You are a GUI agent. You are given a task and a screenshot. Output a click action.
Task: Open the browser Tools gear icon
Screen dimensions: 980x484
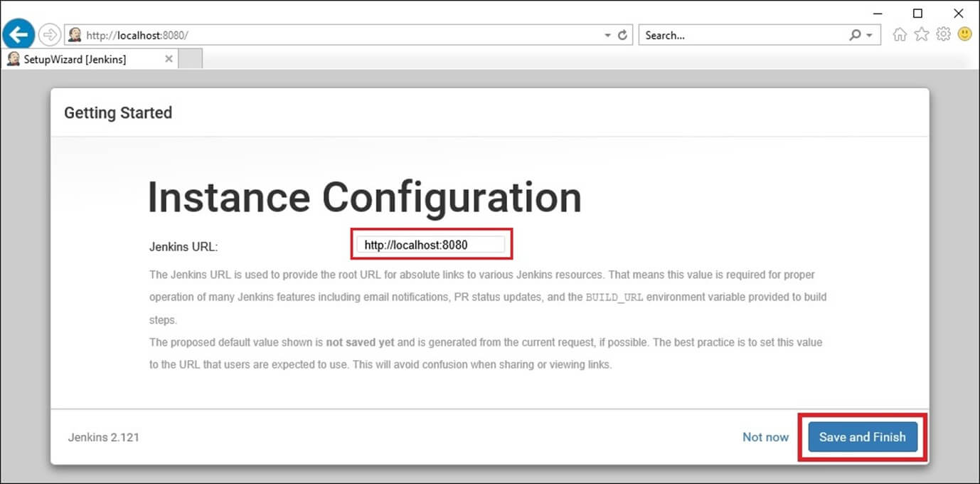click(x=943, y=34)
